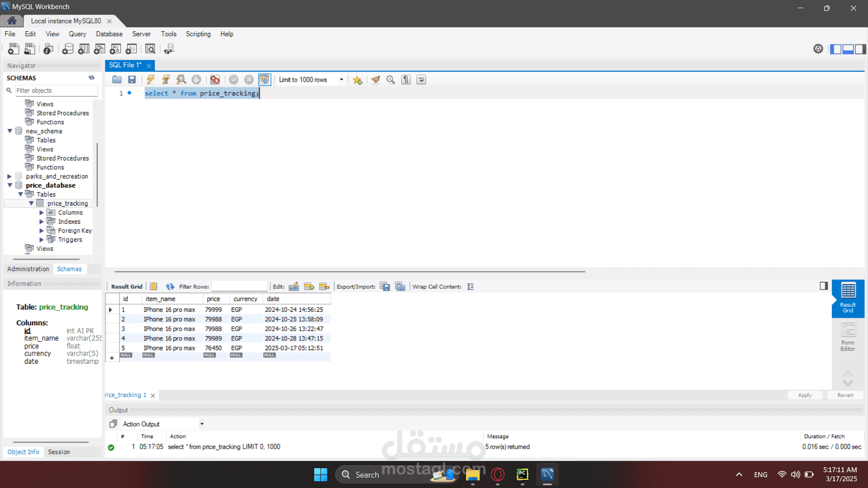Open the Form Editor panel

(x=848, y=337)
